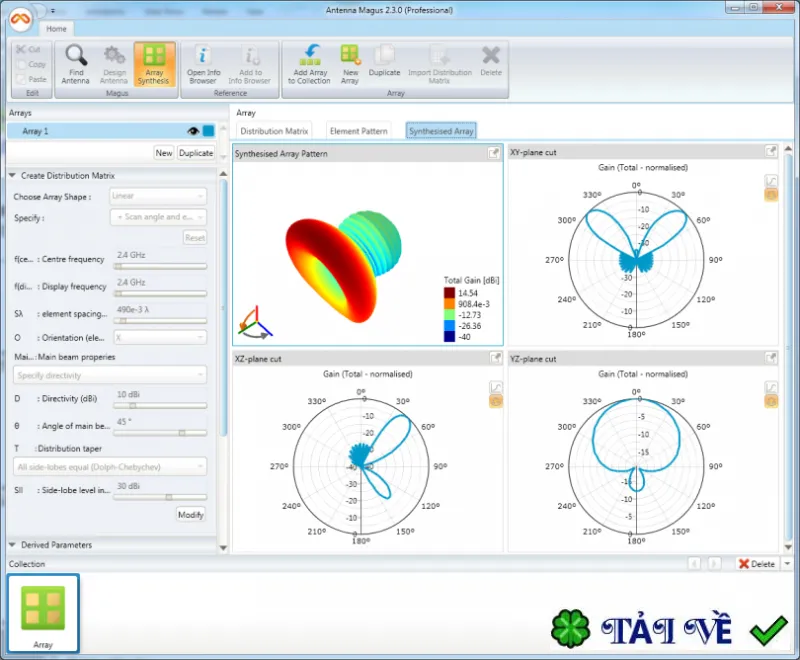Pop out the Synthesised Array Pattern panel

(493, 153)
